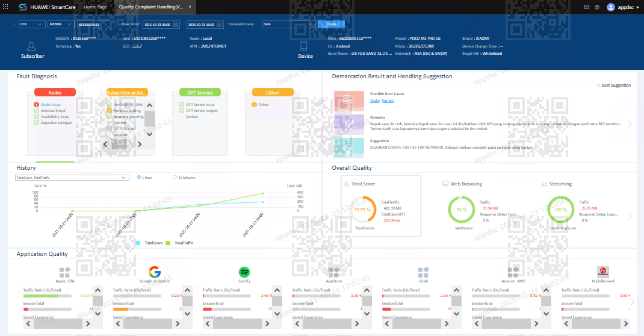The height and width of the screenshot is (336, 644).
Task: Open the appdsc account dropdown arrow
Action: click(x=637, y=7)
